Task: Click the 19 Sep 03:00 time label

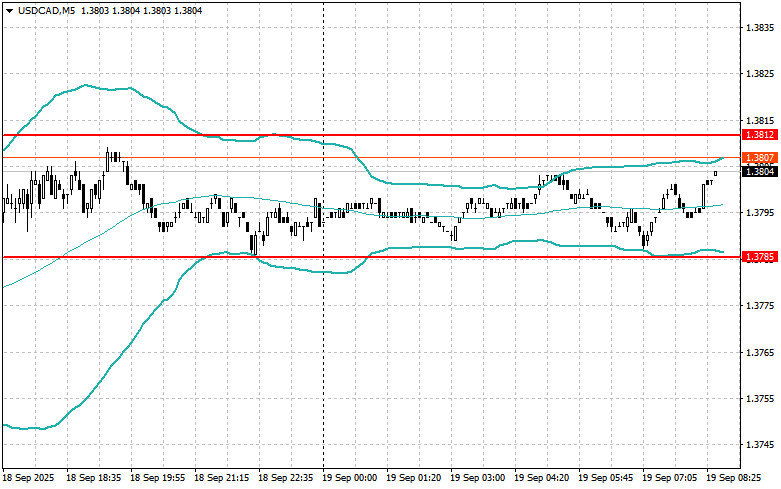Action: (477, 478)
